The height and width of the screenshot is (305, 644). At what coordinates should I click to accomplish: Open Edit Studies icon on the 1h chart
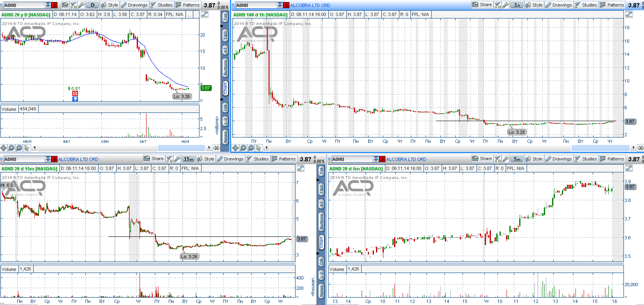coord(498,5)
